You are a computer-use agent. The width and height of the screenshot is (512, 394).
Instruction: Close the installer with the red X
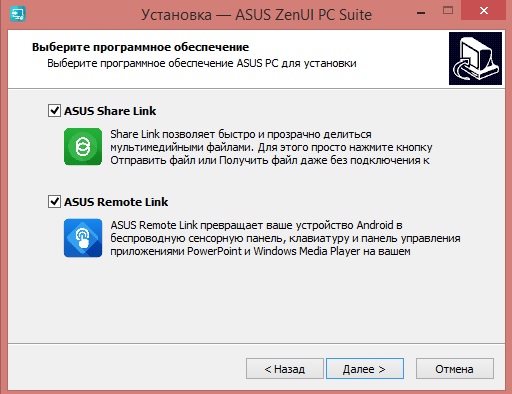(484, 11)
